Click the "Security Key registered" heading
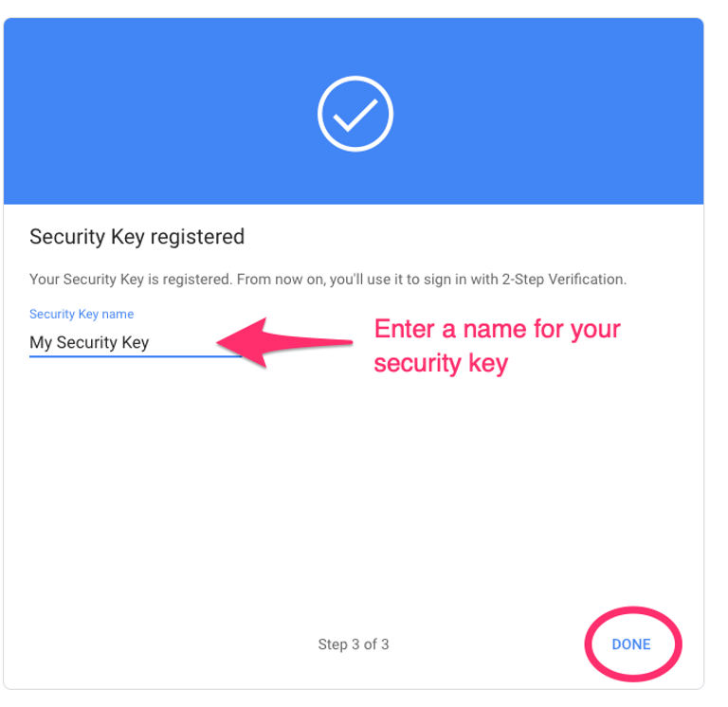 (136, 237)
